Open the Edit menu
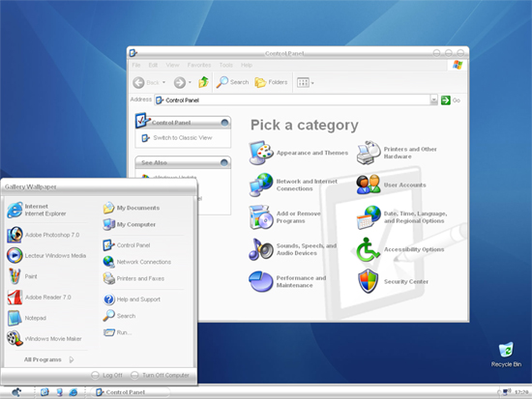This screenshot has height=399, width=532. (x=153, y=65)
